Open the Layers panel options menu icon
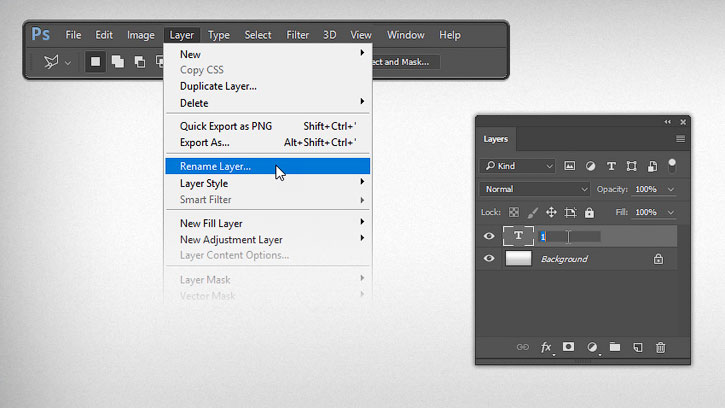 [680, 139]
